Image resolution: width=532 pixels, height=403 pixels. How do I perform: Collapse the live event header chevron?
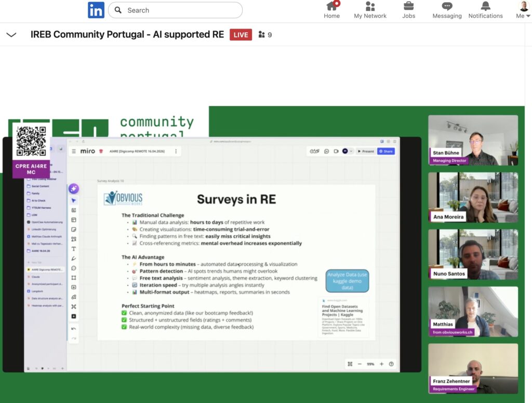[11, 35]
